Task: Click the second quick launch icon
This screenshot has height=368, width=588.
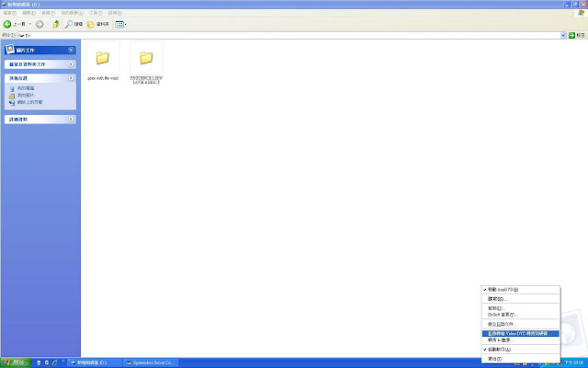Action: click(x=47, y=362)
